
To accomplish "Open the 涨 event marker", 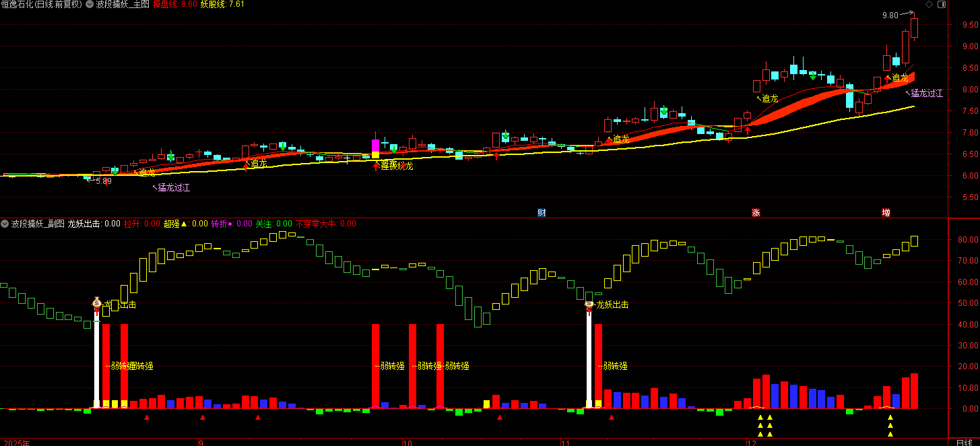I will [x=756, y=213].
